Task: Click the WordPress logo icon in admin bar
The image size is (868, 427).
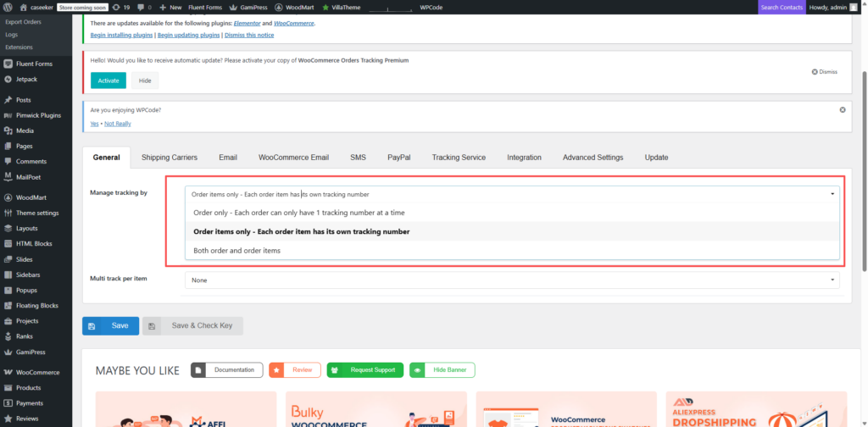Action: [x=8, y=7]
